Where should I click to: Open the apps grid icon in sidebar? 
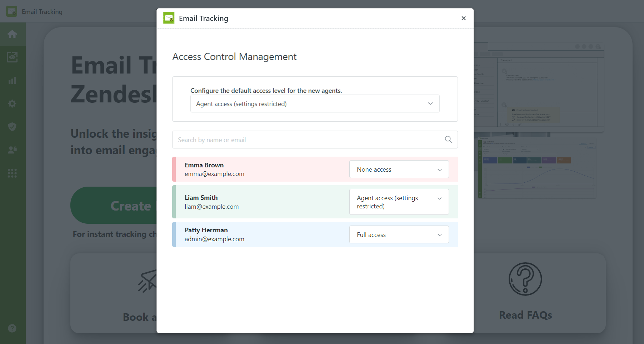pyautogui.click(x=13, y=173)
